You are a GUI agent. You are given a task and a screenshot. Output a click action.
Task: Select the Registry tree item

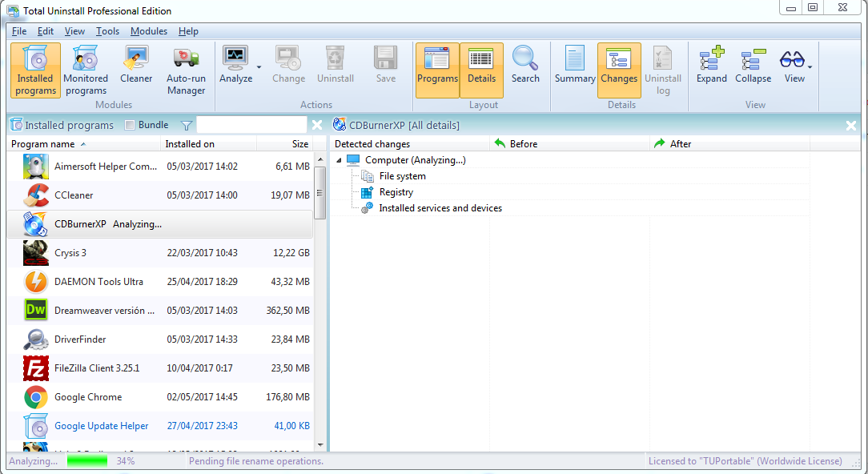click(396, 192)
